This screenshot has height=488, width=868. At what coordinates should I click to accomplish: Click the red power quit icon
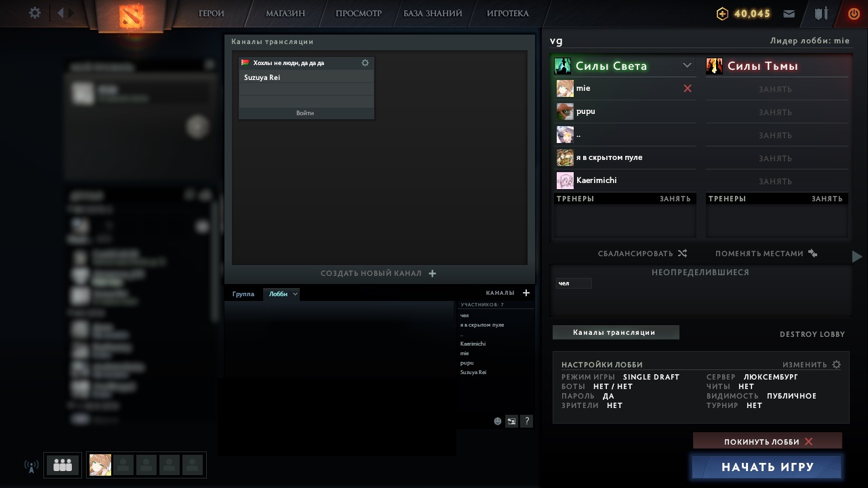coord(854,14)
